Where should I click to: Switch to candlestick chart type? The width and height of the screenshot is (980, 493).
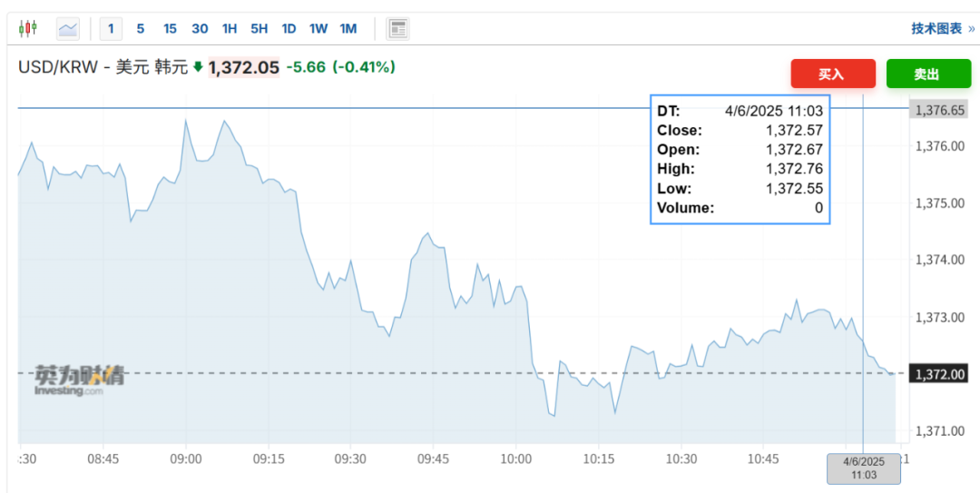pyautogui.click(x=28, y=28)
